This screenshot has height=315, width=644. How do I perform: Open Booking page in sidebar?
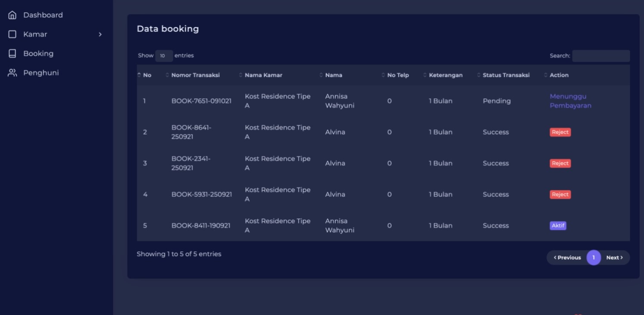coord(38,53)
